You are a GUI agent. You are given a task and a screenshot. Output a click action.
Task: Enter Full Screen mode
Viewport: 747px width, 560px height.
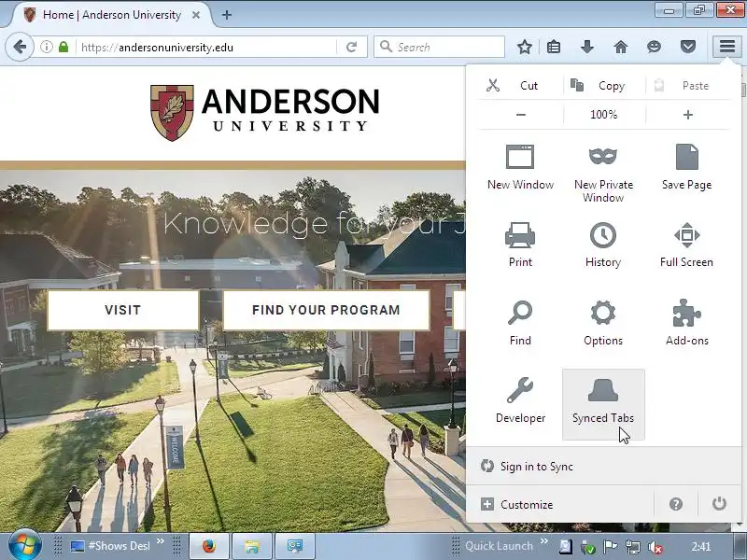coord(686,245)
